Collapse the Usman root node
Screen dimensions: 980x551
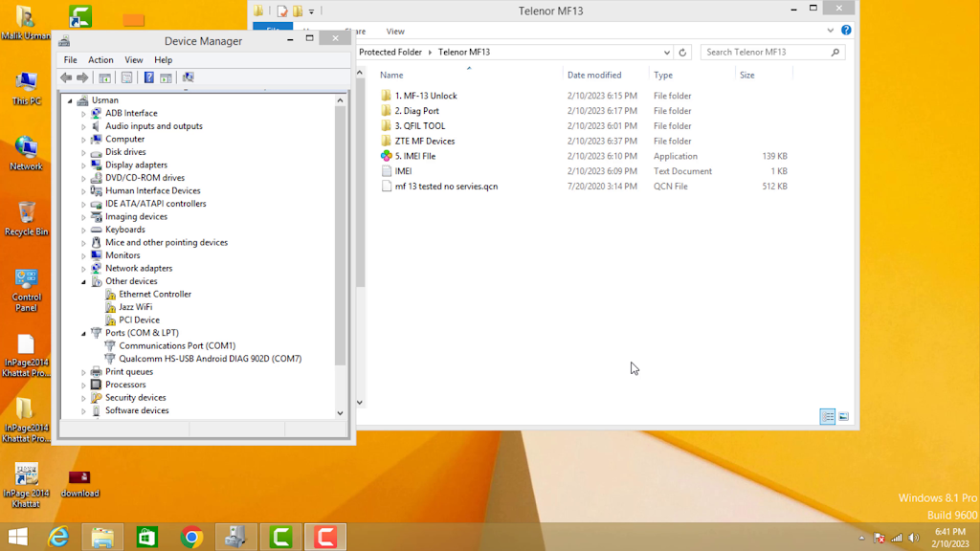tap(70, 100)
